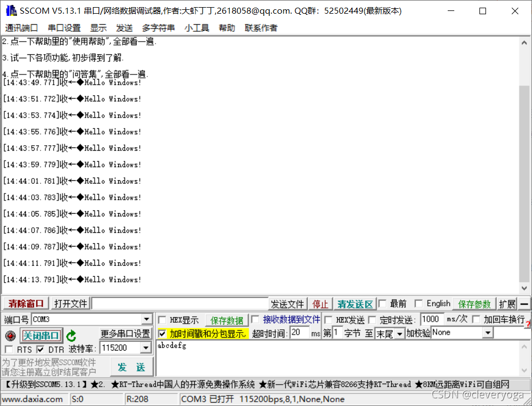Click the 关闭串口 close port button
Image resolution: width=532 pixels, height=406 pixels.
click(41, 335)
